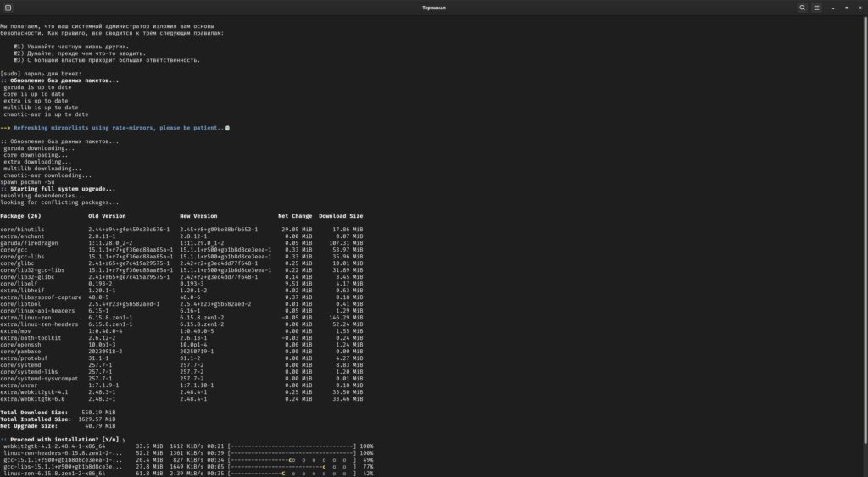Click the 'Old Version' column header
The height and width of the screenshot is (477, 868).
[x=107, y=216]
